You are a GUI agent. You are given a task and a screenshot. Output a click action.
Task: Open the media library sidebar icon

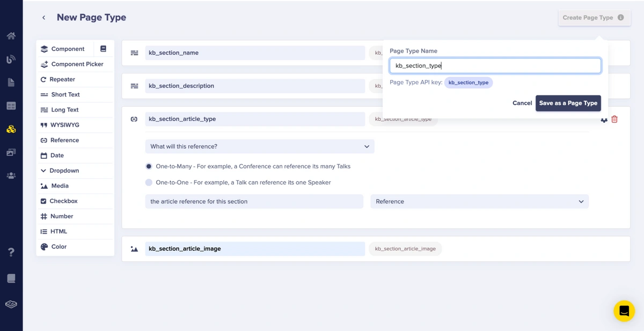(x=11, y=153)
